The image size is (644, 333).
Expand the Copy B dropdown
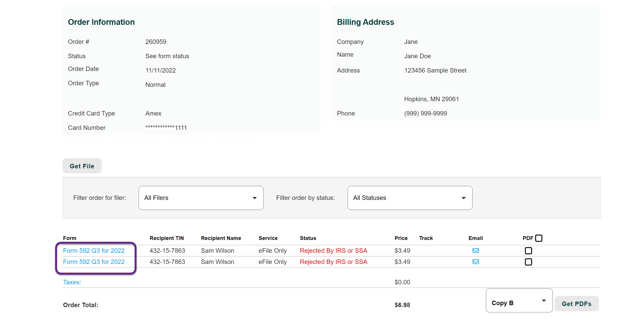(x=519, y=301)
